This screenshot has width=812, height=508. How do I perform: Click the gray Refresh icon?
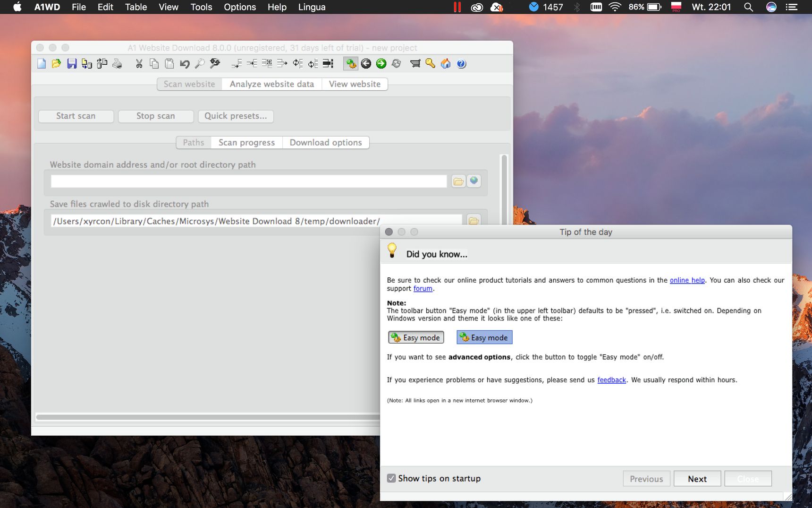click(396, 64)
